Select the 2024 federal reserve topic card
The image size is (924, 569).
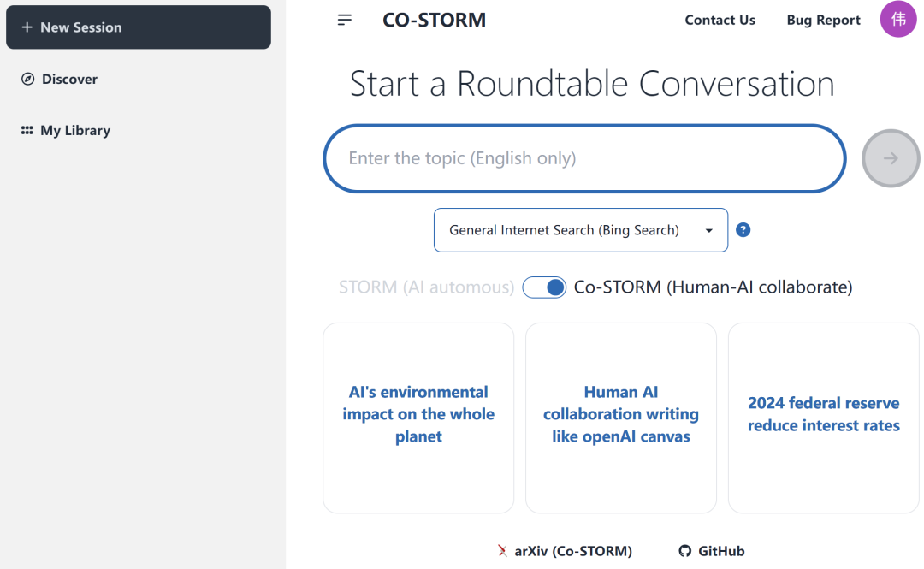click(x=822, y=418)
